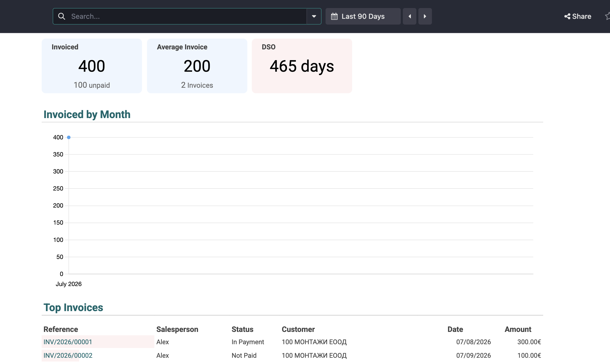The width and height of the screenshot is (610, 364).
Task: Click the share icon glyph
Action: coord(567,16)
